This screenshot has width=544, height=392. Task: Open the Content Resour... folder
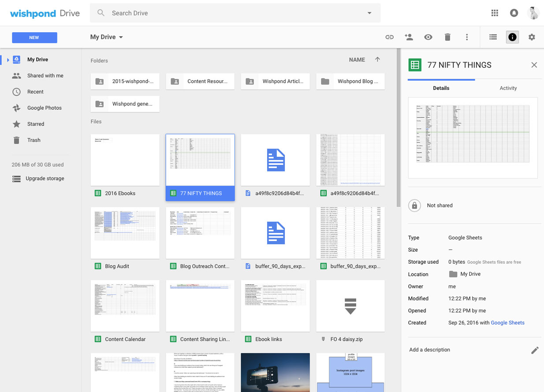click(200, 81)
